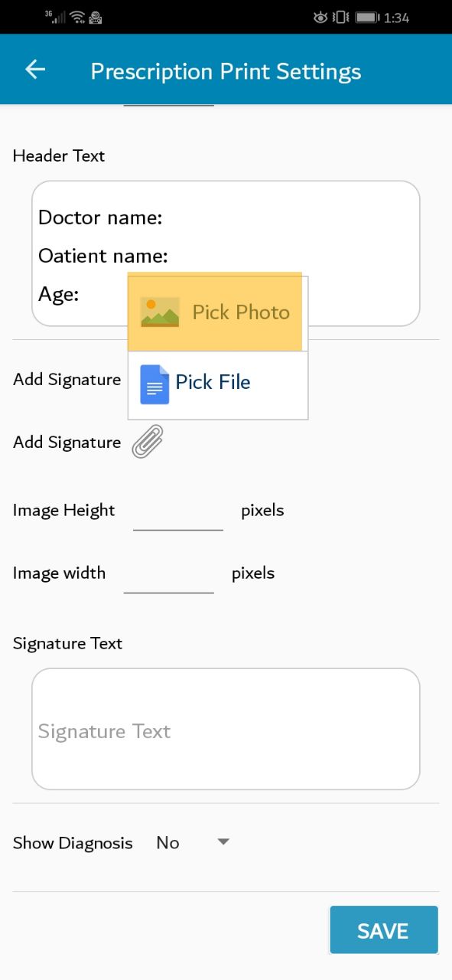Screen dimensions: 452x980
Task: Select the No value in Show Diagnosis
Action: pyautogui.click(x=167, y=843)
